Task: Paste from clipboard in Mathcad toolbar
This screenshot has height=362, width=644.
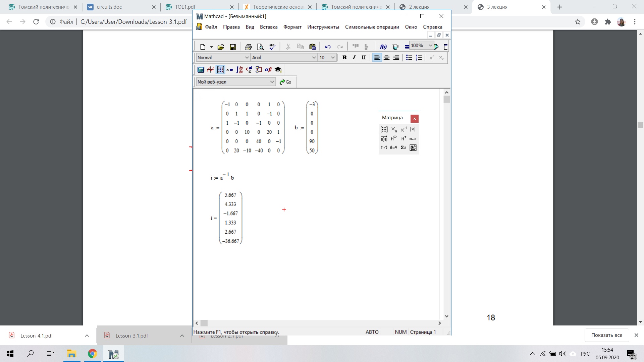Action: pyautogui.click(x=312, y=47)
